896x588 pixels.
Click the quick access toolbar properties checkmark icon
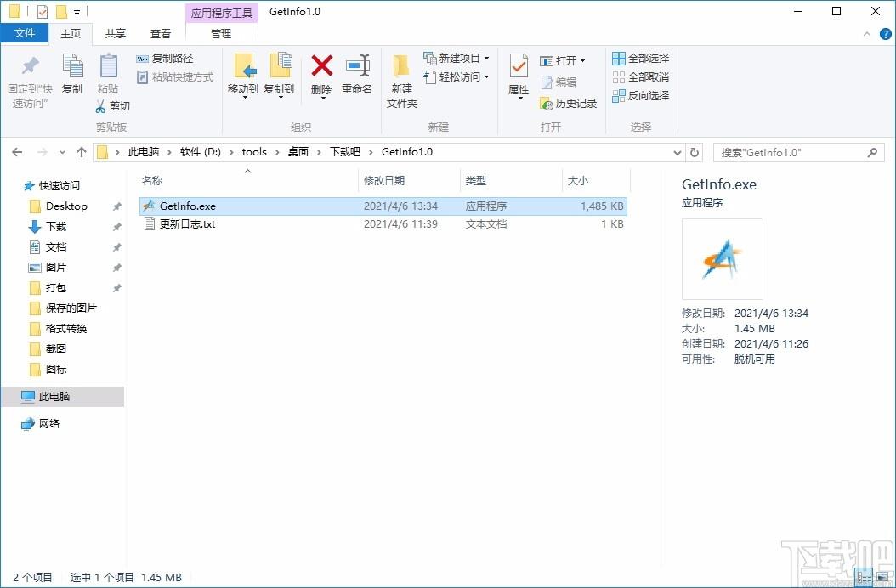[x=43, y=11]
